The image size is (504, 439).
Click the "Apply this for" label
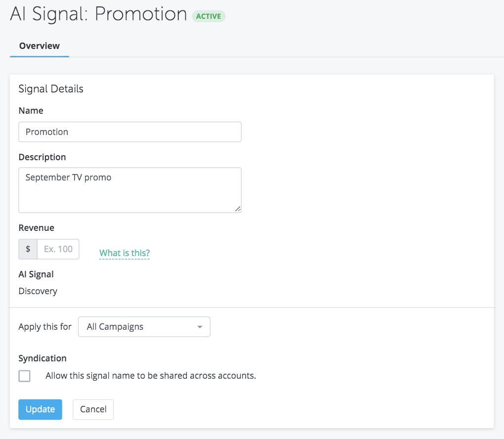point(45,327)
